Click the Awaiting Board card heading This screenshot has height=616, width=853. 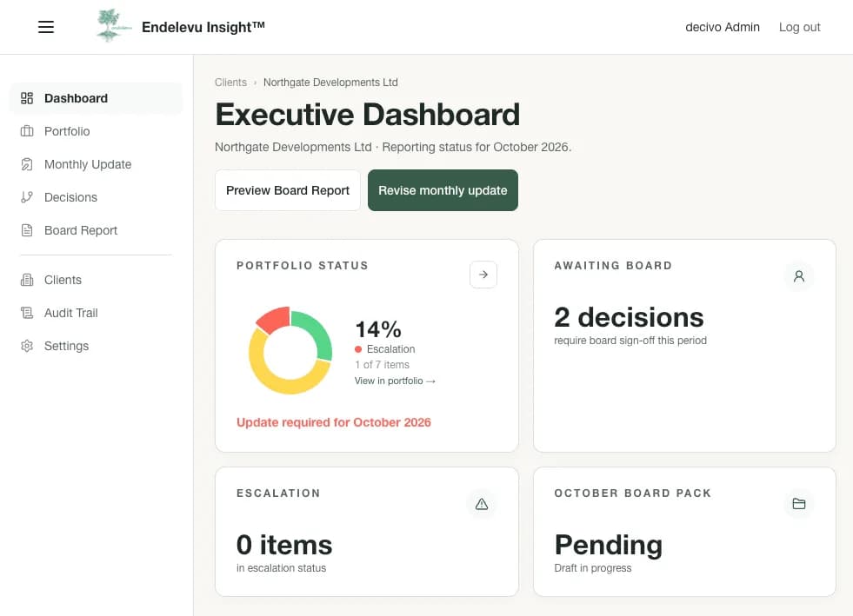[613, 265]
